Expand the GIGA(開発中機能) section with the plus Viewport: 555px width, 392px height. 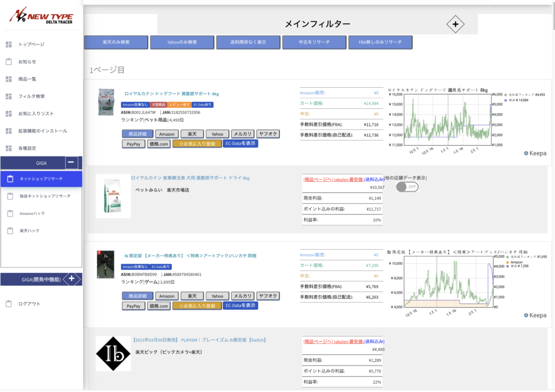coord(72,279)
